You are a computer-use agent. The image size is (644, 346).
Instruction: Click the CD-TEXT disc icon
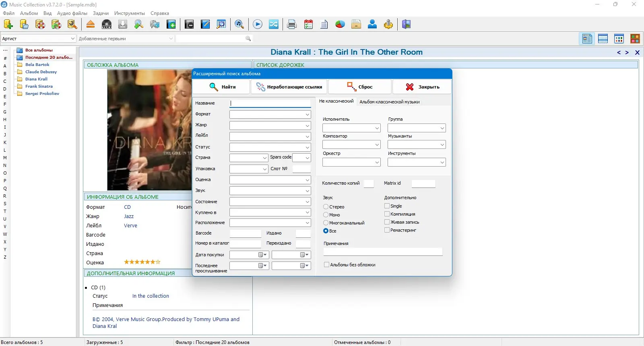point(107,25)
